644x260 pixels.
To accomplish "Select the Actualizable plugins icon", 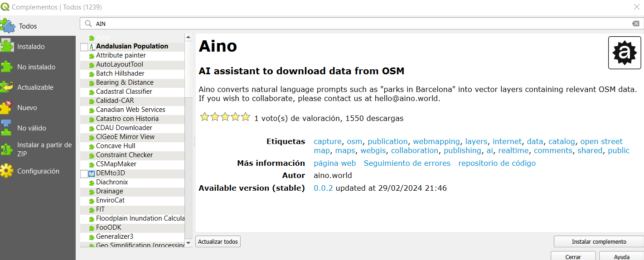I will (7, 87).
